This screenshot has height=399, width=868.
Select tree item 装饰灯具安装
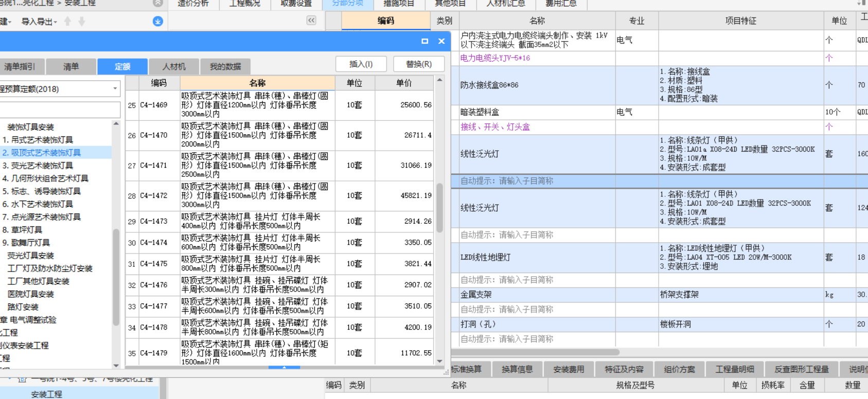(30, 127)
